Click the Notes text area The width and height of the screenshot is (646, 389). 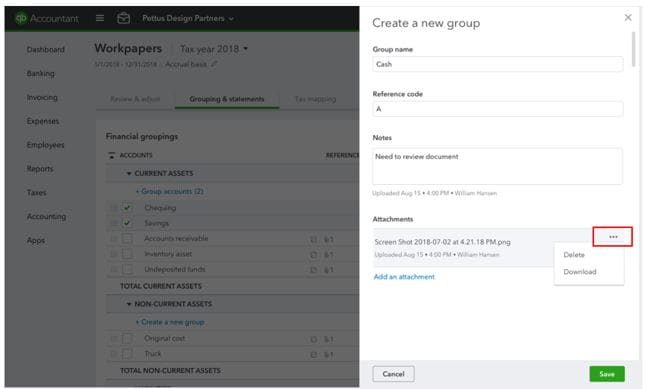pos(497,166)
